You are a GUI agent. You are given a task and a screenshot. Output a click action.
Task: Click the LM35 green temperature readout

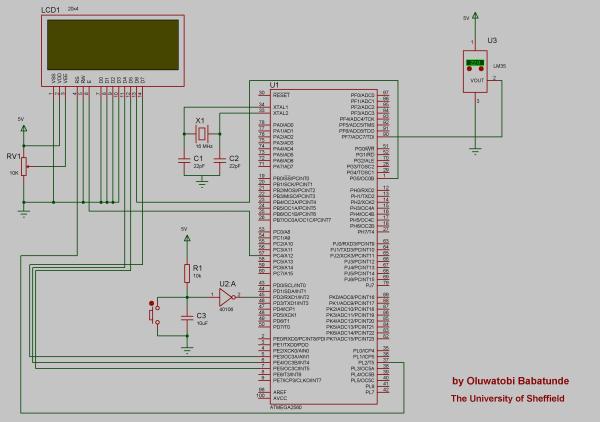click(x=475, y=62)
